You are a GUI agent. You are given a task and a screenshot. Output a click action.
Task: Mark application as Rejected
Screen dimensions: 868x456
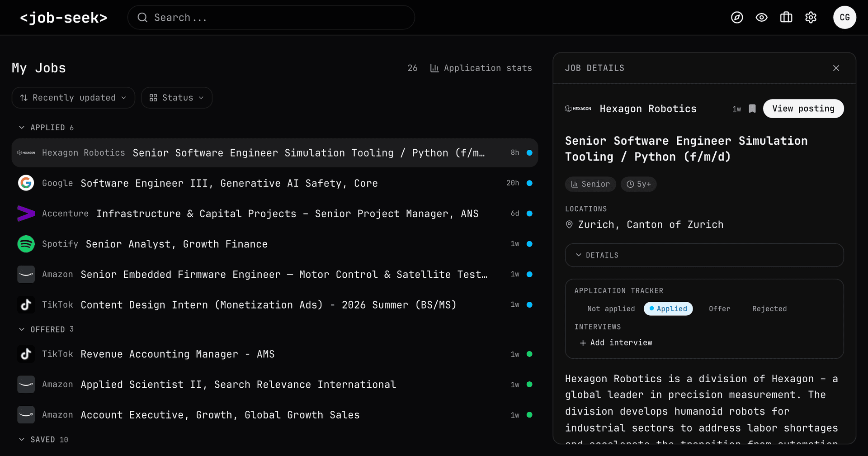click(x=769, y=309)
